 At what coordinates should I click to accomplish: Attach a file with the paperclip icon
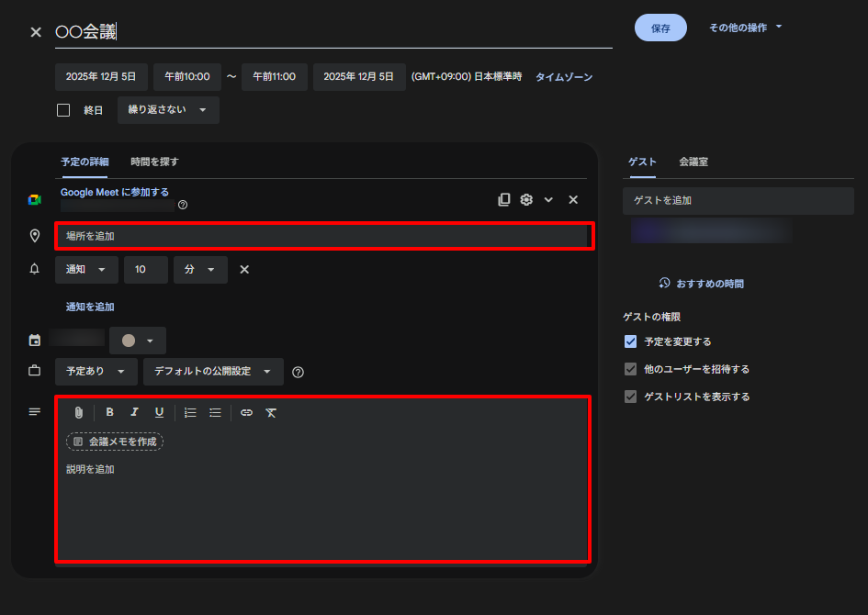[78, 412]
